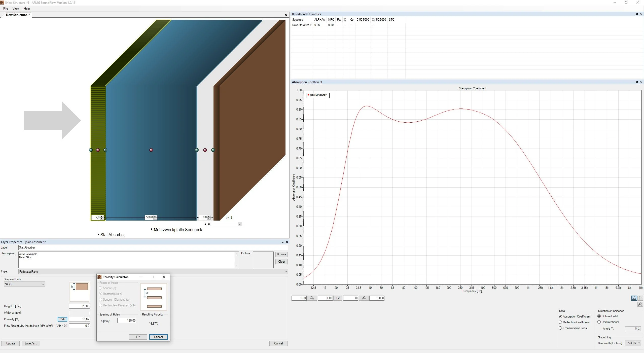
Task: Click the spacing a [mm] input field
Action: (127, 321)
